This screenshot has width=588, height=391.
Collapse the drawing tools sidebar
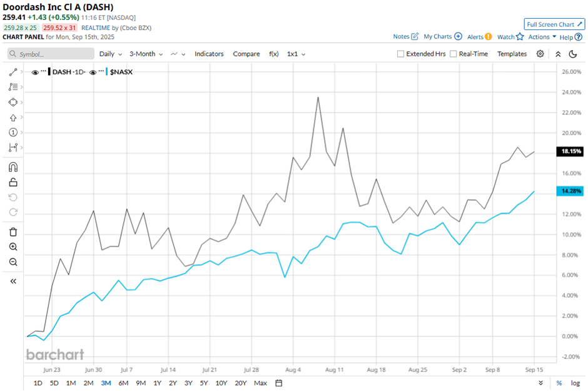tap(13, 281)
